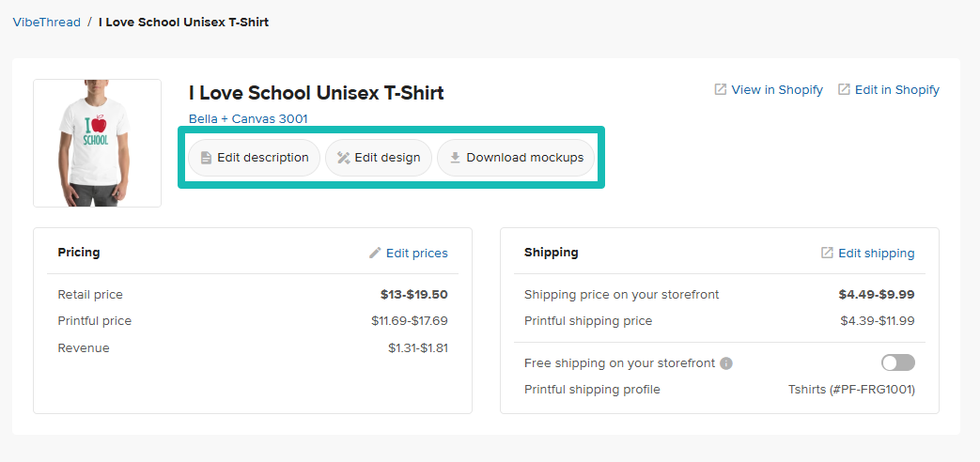Viewport: 980px width, 462px height.
Task: Click the download arrow icon for mockups
Action: (455, 158)
